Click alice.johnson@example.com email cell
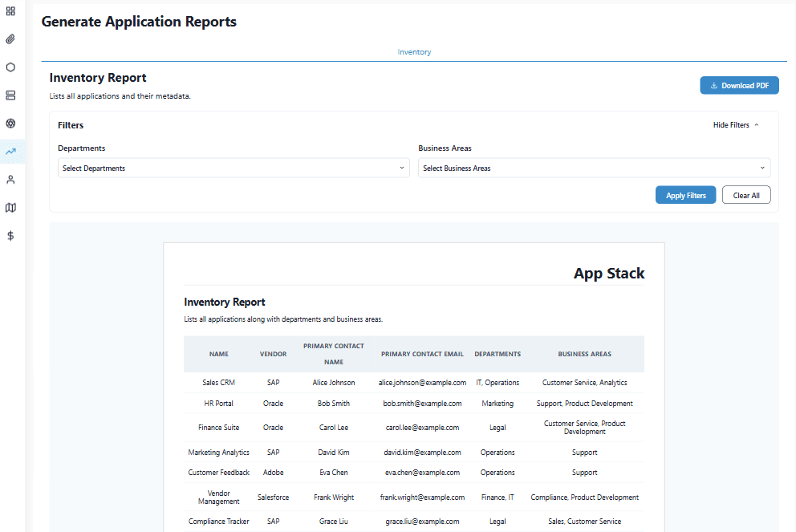This screenshot has height=532, width=796. pyautogui.click(x=422, y=383)
